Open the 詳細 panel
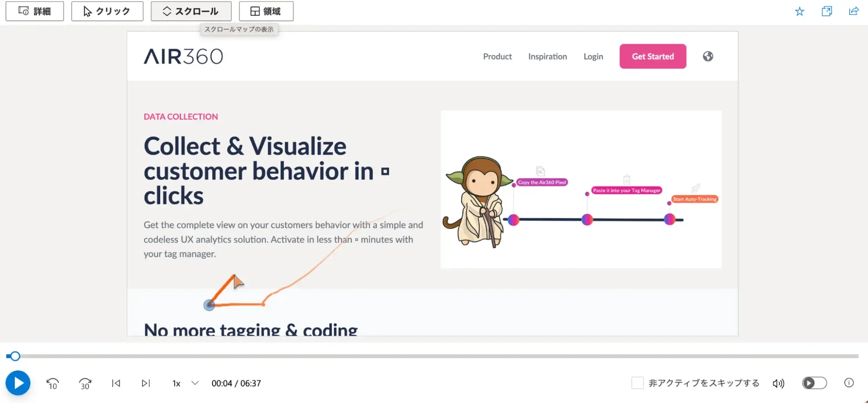Screen dimensions: 868x403 [x=34, y=11]
